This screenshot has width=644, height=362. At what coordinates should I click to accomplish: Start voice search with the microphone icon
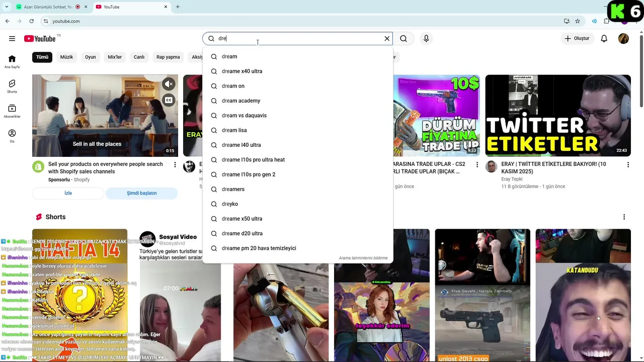(x=426, y=39)
